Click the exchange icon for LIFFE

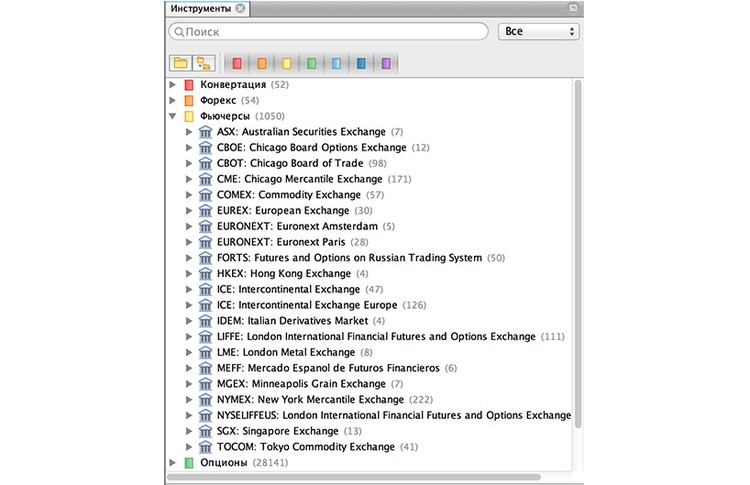coord(205,337)
